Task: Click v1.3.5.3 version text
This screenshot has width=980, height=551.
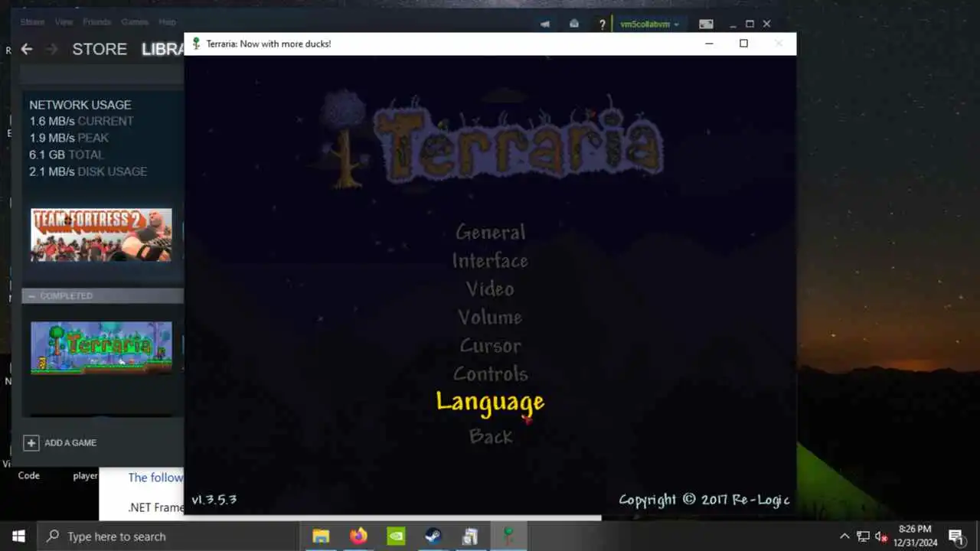Action: pyautogui.click(x=214, y=500)
